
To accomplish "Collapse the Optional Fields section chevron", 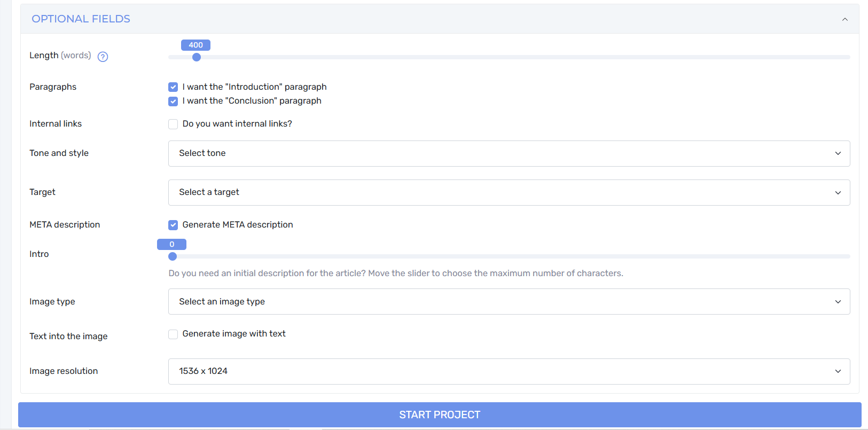I will (x=845, y=19).
